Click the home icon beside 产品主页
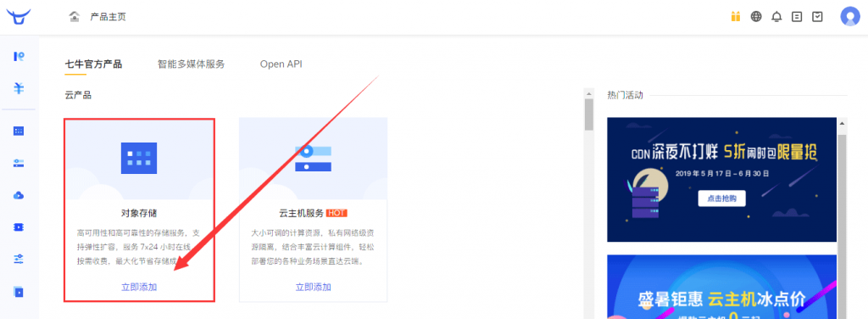The image size is (868, 319). pyautogui.click(x=75, y=17)
